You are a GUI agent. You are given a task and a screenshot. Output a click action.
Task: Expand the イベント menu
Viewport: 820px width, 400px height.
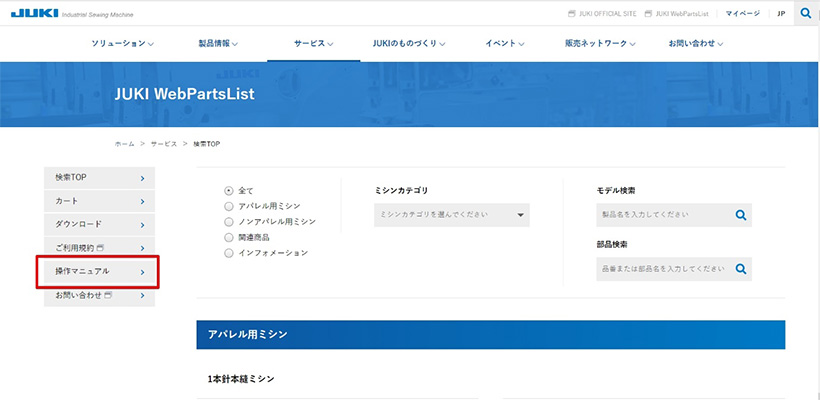point(505,44)
